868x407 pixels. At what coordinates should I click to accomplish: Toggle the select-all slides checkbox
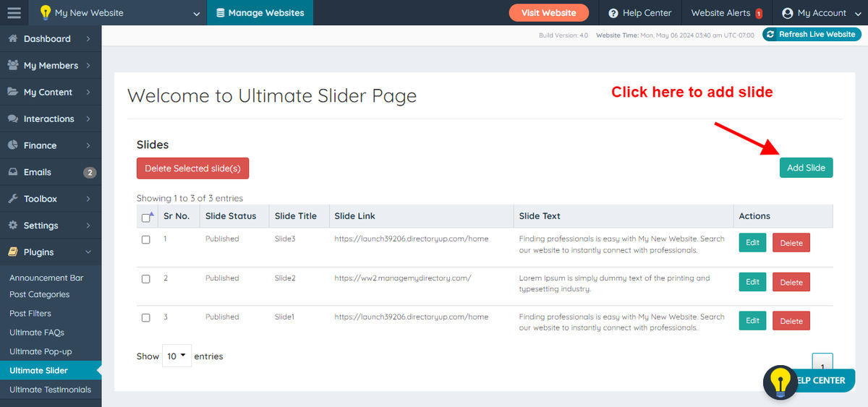click(146, 217)
